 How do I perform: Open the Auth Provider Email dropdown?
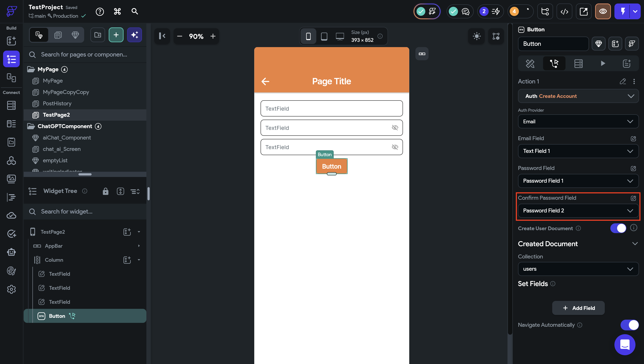[x=578, y=122]
